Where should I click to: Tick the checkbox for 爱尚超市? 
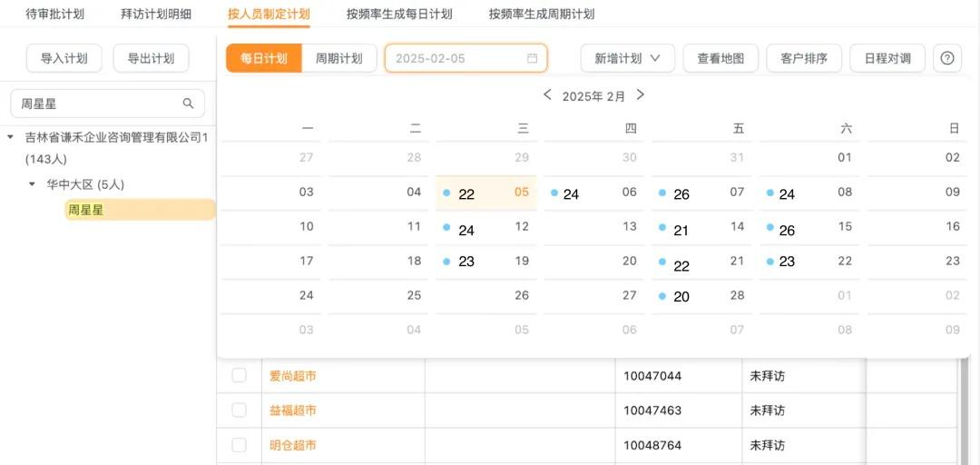pos(239,375)
